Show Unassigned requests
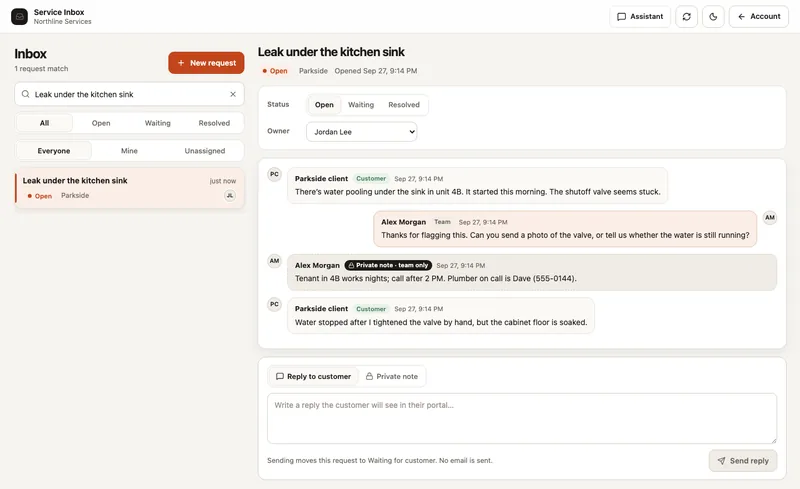Viewport: 800px width, 489px height. point(205,151)
